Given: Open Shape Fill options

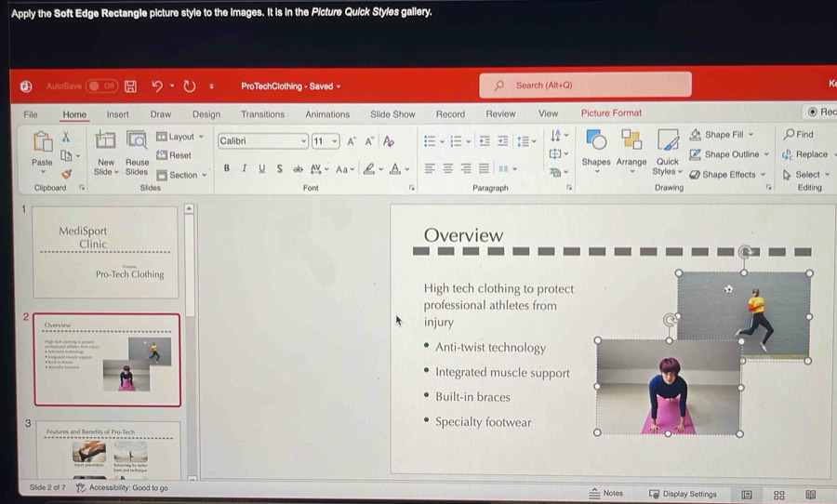Looking at the screenshot, I should point(722,135).
